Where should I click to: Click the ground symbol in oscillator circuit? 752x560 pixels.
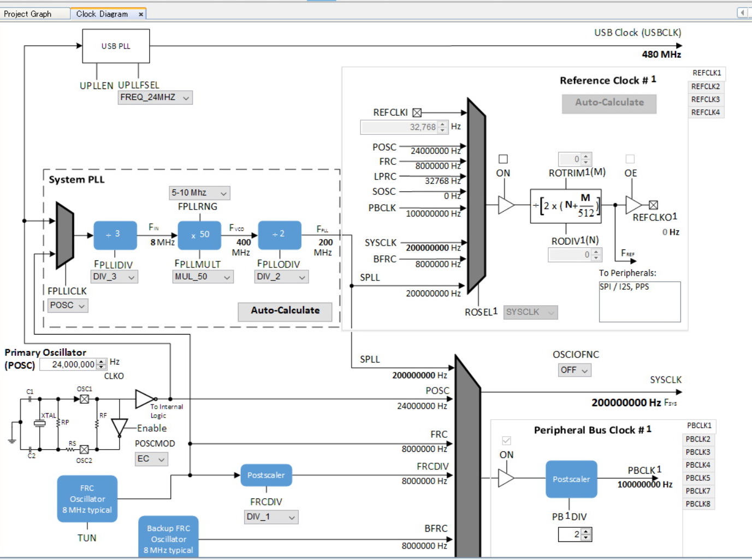(x=11, y=440)
